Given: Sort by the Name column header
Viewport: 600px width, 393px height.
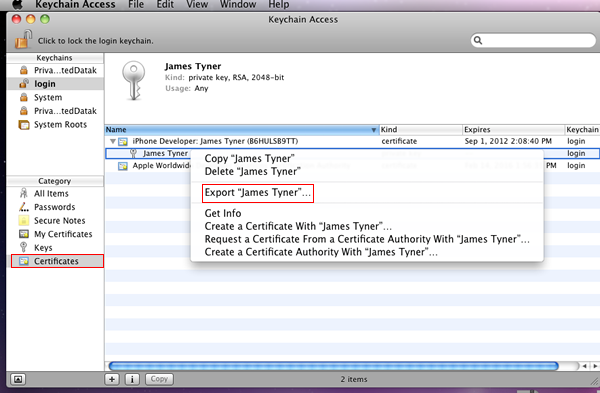Looking at the screenshot, I should pyautogui.click(x=242, y=130).
